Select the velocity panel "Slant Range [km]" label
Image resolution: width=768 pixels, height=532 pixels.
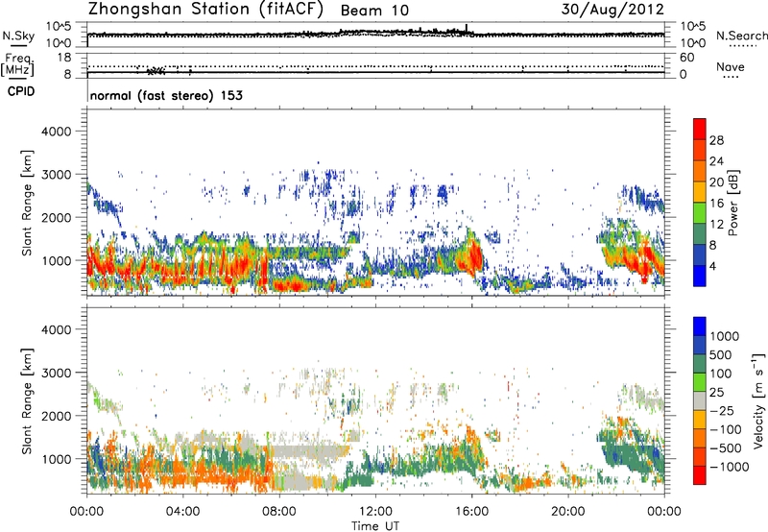tap(27, 400)
